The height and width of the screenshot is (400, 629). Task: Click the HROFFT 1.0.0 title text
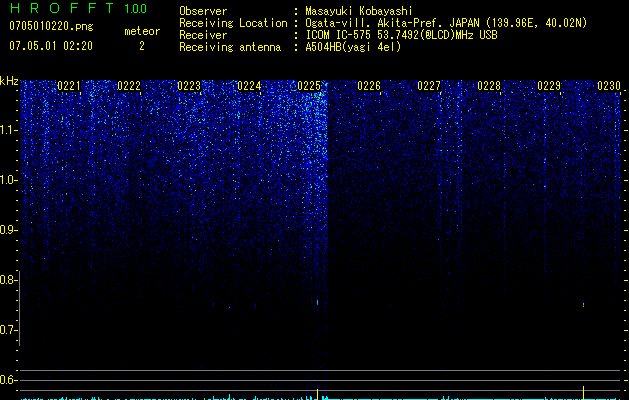coord(78,8)
